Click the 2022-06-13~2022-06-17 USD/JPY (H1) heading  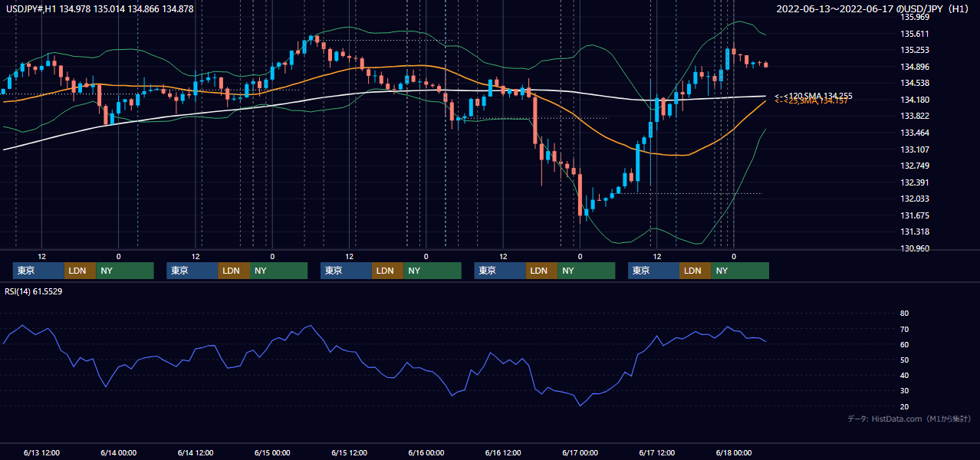click(x=872, y=9)
